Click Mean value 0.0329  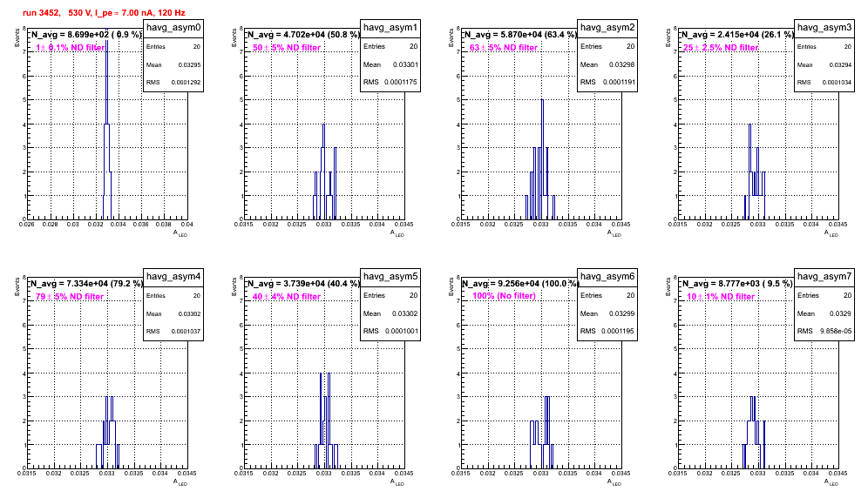843,313
